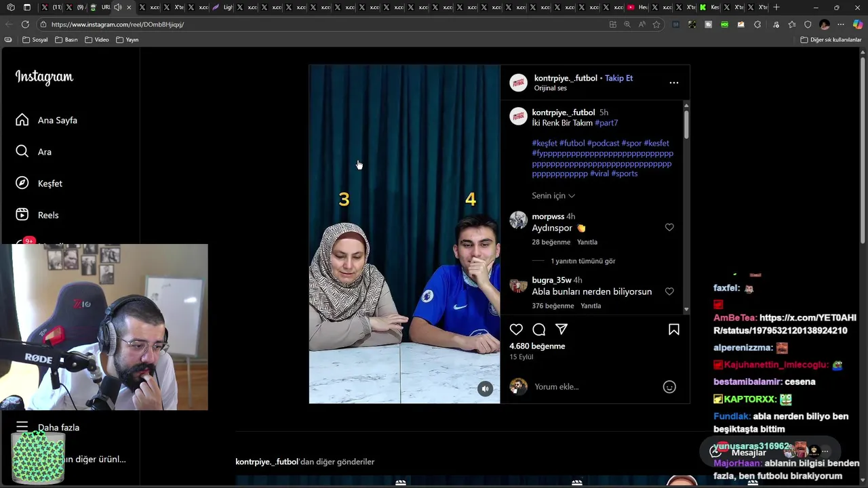Open Yayın bookmarks folder
The image size is (868, 488).
(127, 40)
